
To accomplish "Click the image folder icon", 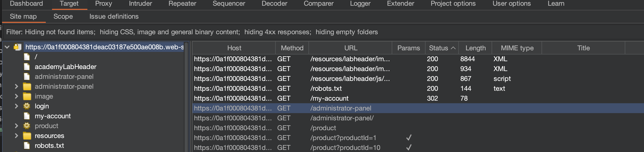I will click(27, 96).
